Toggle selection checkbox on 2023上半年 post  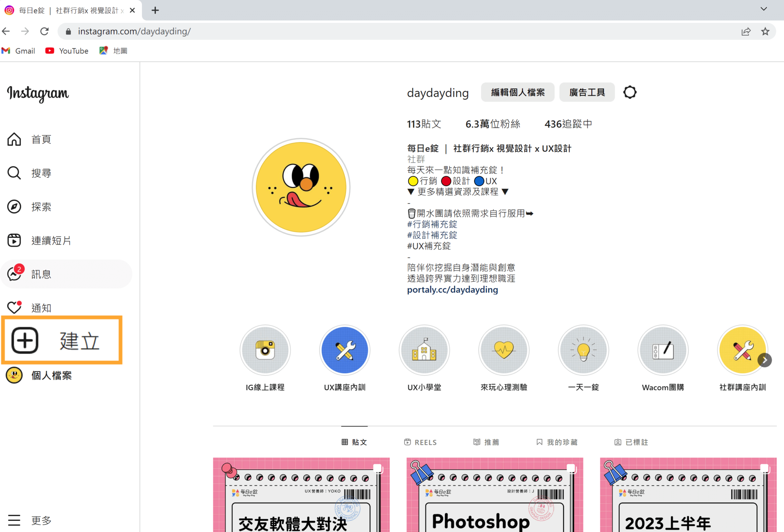pos(764,468)
